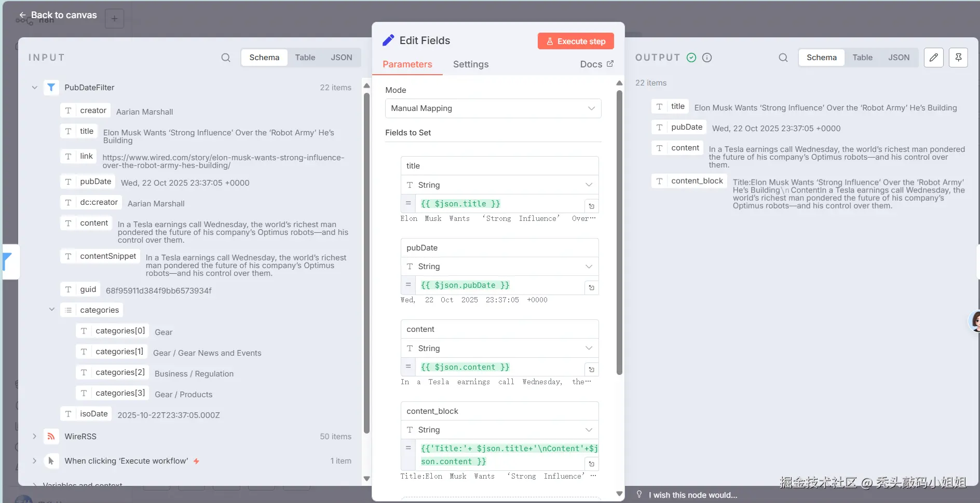Open type dropdown for content_block field
Image resolution: width=980 pixels, height=503 pixels.
500,430
